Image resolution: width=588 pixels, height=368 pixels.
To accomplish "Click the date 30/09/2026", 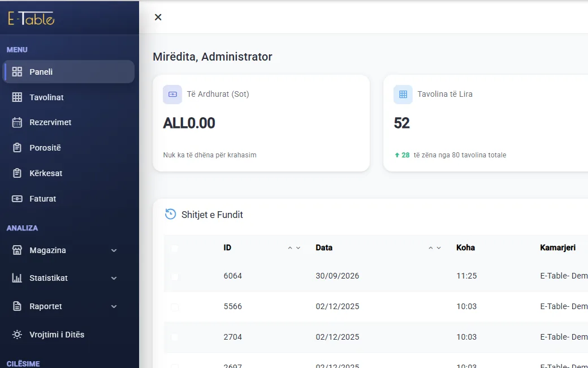I will tap(338, 276).
